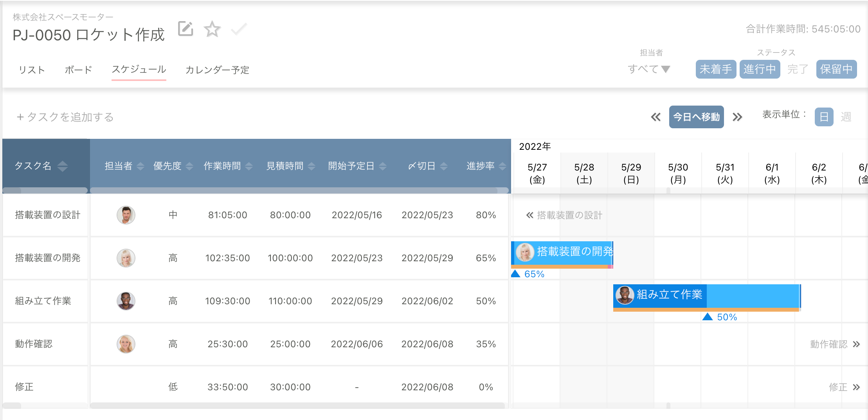Screen dimensions: 868x420
Task: Open the カレンダー予定 tab
Action: click(217, 70)
